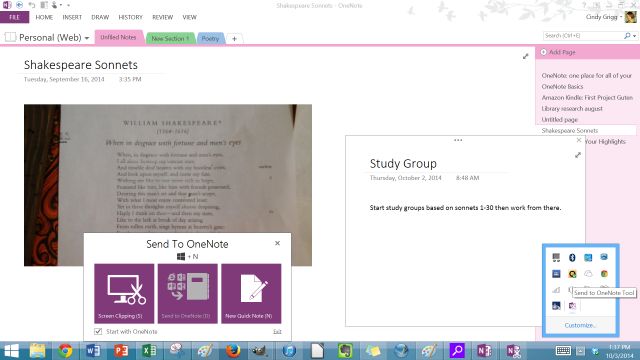Open the INSERT ribbon tab

pyautogui.click(x=72, y=17)
